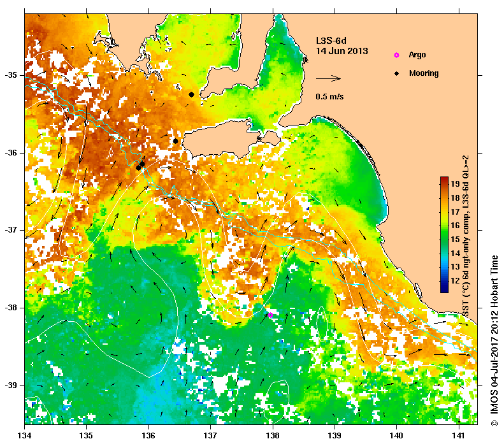Image resolution: width=504 pixels, height=446 pixels.
Task: Click the magenta Argo legend marker
Action: tap(397, 55)
